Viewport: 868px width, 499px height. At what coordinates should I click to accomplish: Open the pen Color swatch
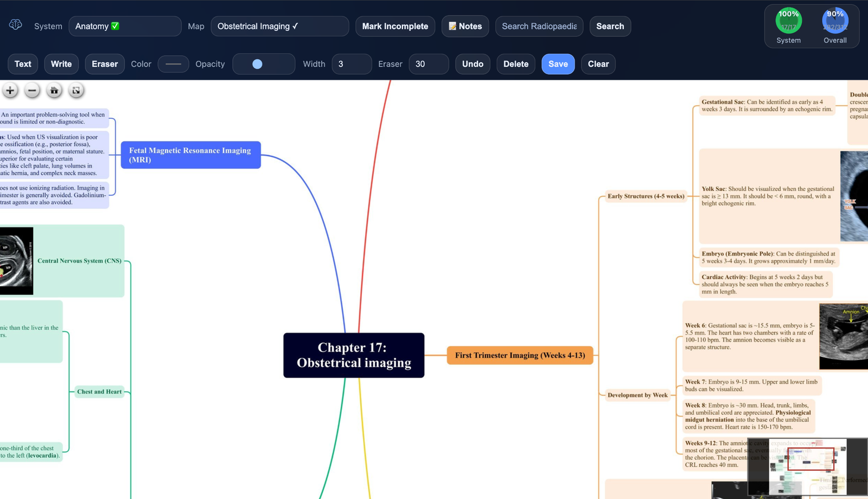[x=173, y=64]
